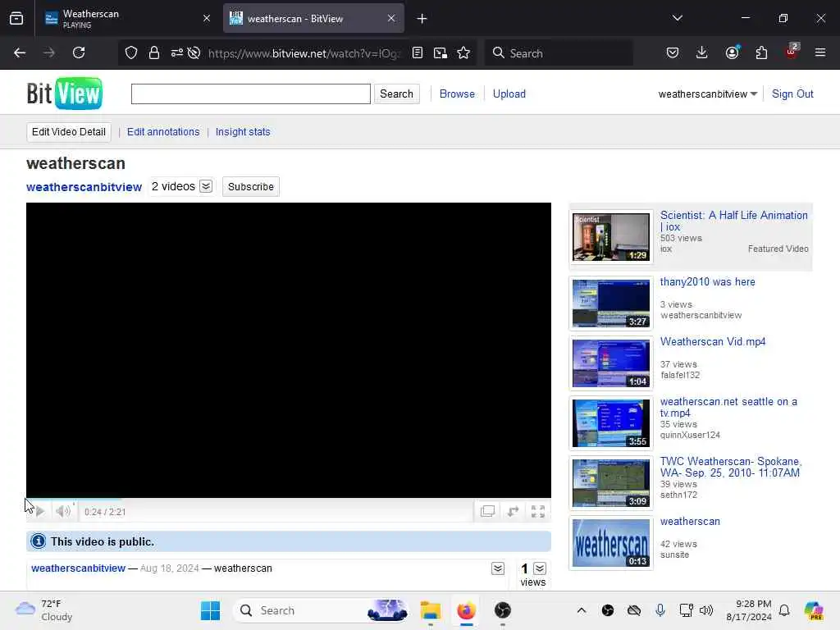Toggle reader view in address bar
This screenshot has height=630, width=840.
418,52
